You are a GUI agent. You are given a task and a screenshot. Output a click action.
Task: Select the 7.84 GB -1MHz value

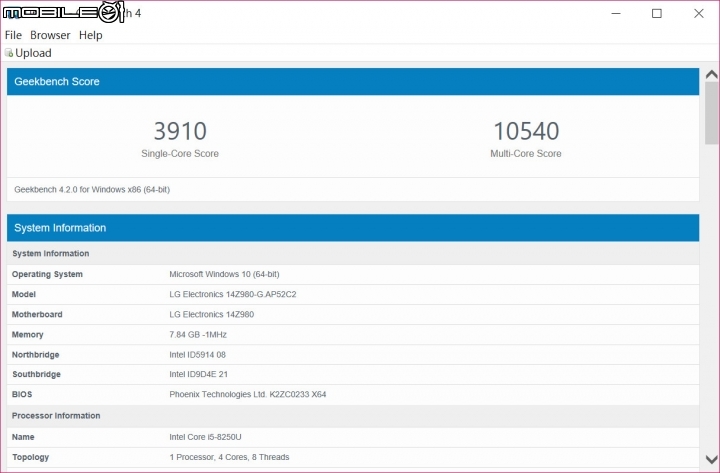198,335
